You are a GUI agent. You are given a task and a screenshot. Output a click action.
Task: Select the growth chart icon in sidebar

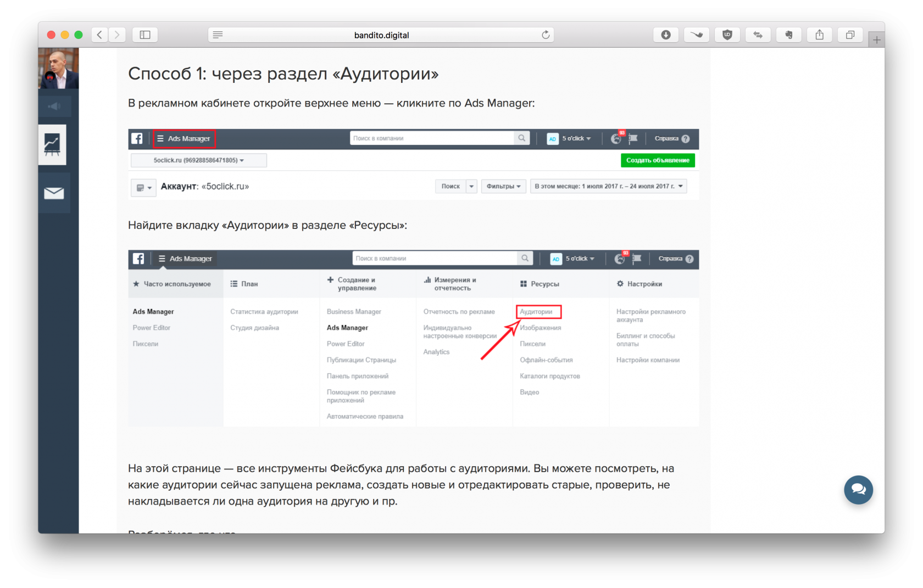[52, 145]
